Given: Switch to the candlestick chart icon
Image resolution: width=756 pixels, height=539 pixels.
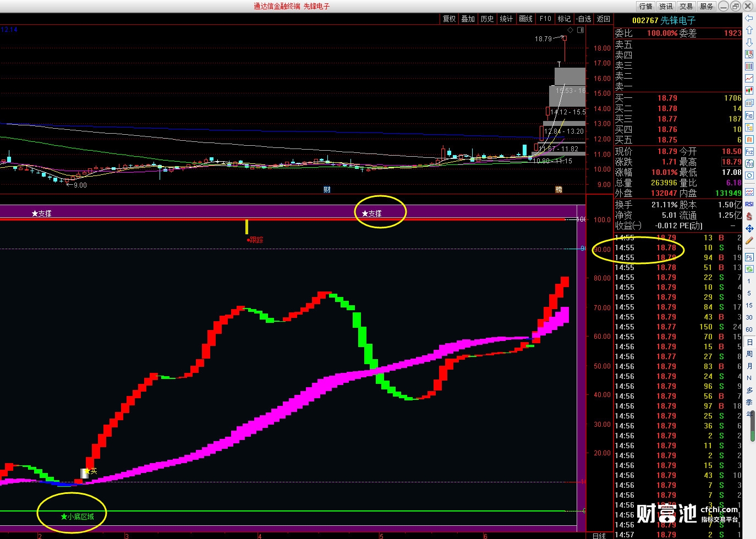Looking at the screenshot, I should 749,91.
